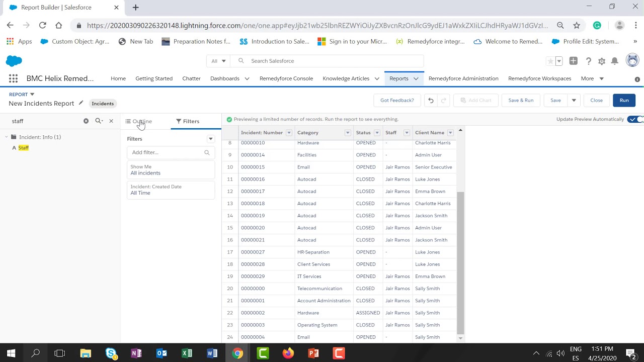Click the Search Salesforce box
The height and width of the screenshot is (362, 644).
point(327,61)
